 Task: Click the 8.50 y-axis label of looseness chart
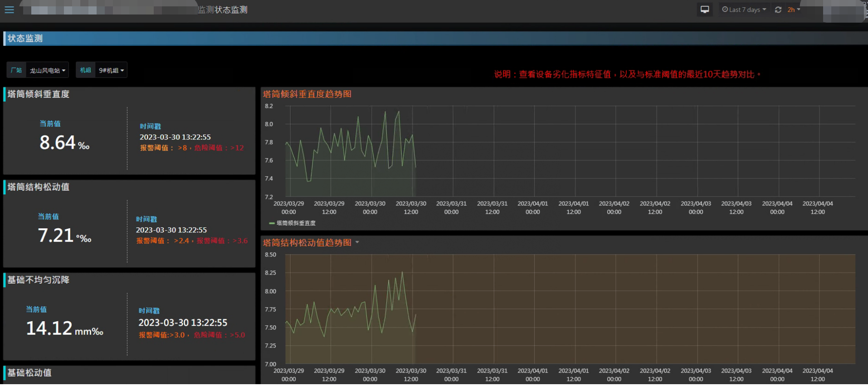tap(270, 255)
